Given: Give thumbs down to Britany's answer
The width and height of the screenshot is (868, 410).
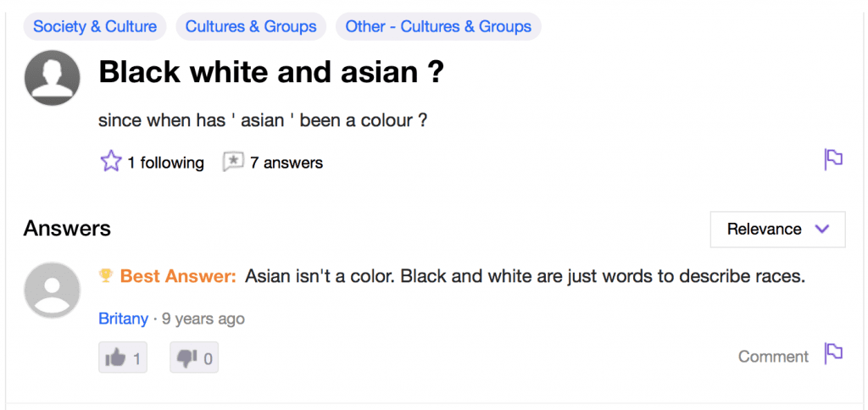Looking at the screenshot, I should (x=194, y=357).
